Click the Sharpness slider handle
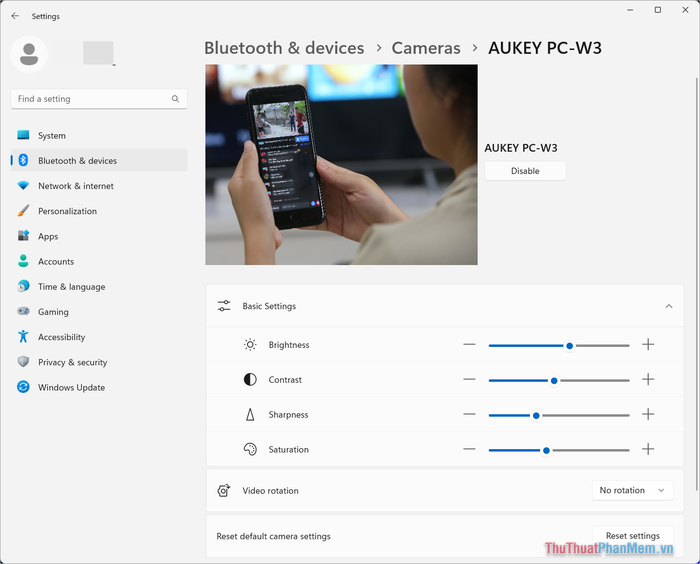 click(536, 415)
